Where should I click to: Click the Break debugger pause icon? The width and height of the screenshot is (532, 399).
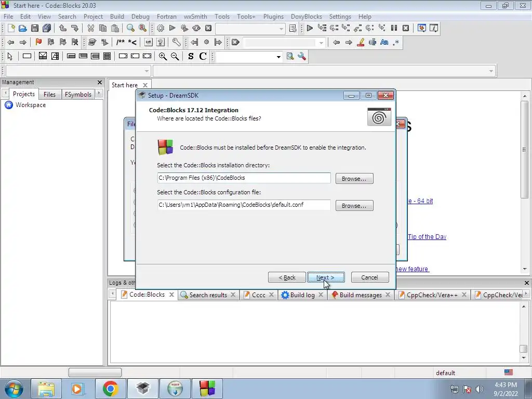point(394,28)
